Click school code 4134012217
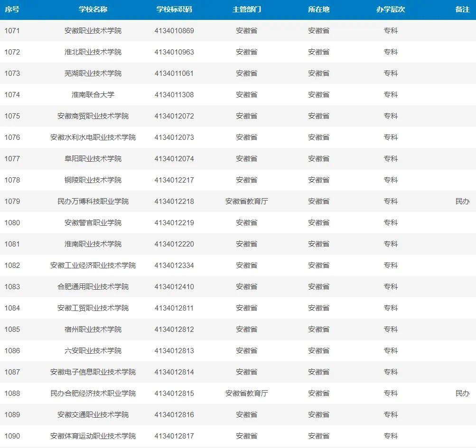This screenshot has height=448, width=476. pyautogui.click(x=174, y=180)
